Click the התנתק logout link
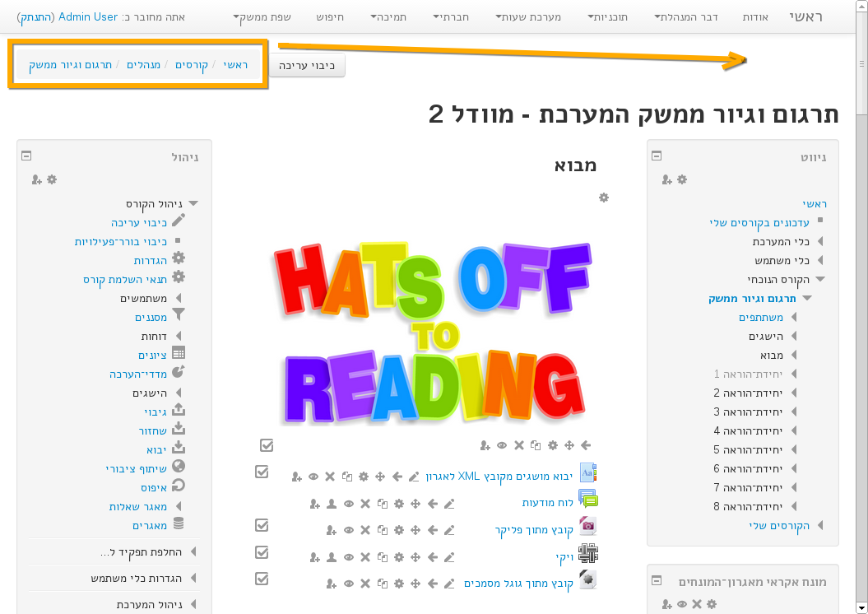 (36, 17)
